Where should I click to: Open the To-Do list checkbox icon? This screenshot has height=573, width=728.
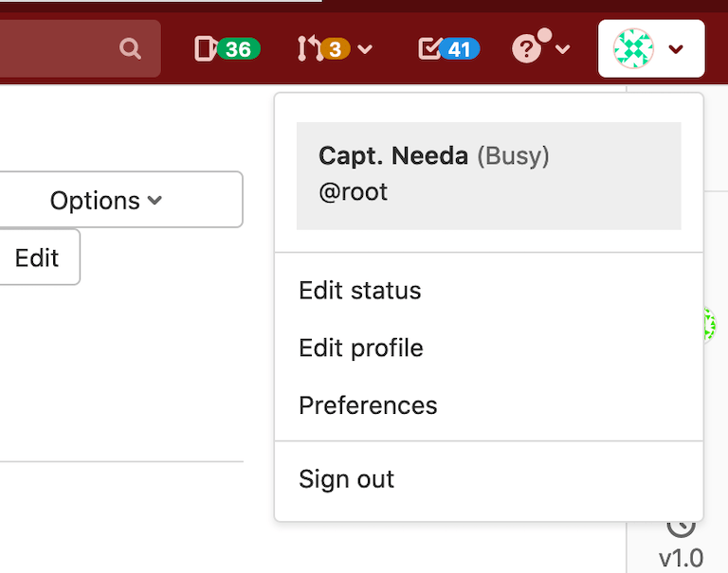[x=430, y=48]
